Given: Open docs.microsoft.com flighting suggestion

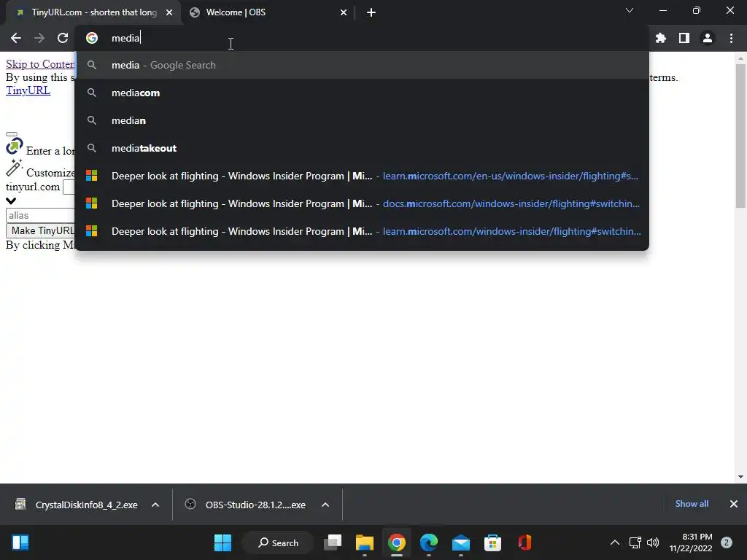Looking at the screenshot, I should pos(362,203).
